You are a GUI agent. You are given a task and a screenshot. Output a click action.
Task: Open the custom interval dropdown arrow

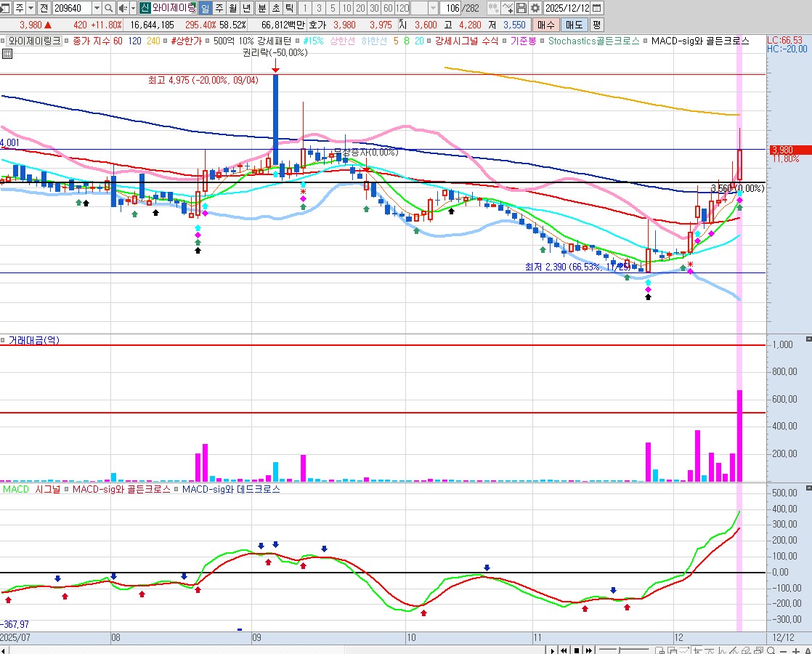433,8
